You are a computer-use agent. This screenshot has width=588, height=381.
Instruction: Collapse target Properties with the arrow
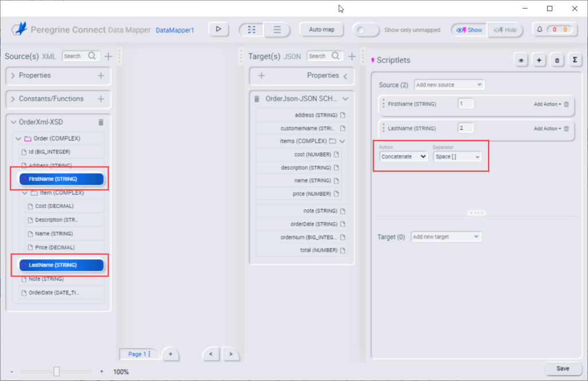point(345,76)
